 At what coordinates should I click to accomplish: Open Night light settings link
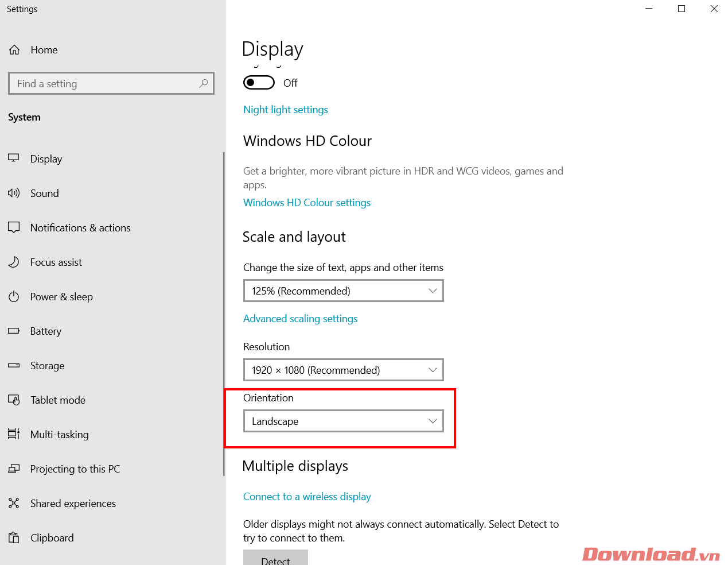click(x=286, y=110)
